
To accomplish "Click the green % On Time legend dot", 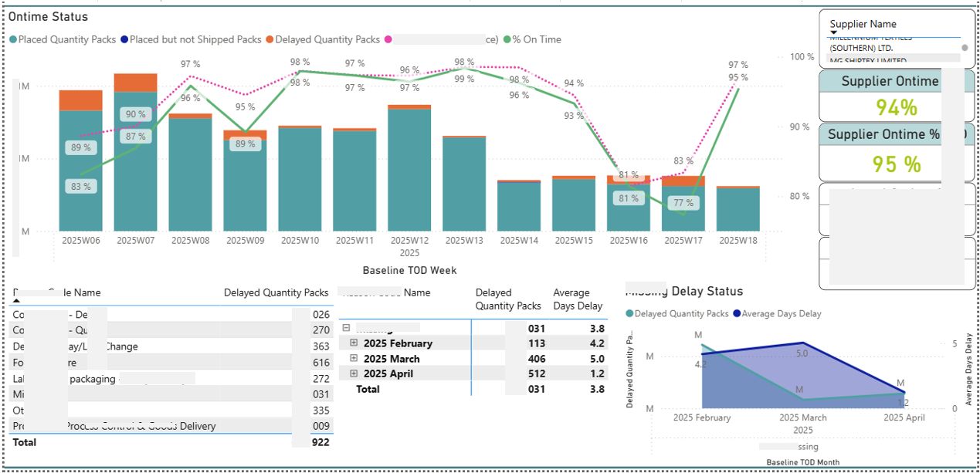I will pos(507,39).
